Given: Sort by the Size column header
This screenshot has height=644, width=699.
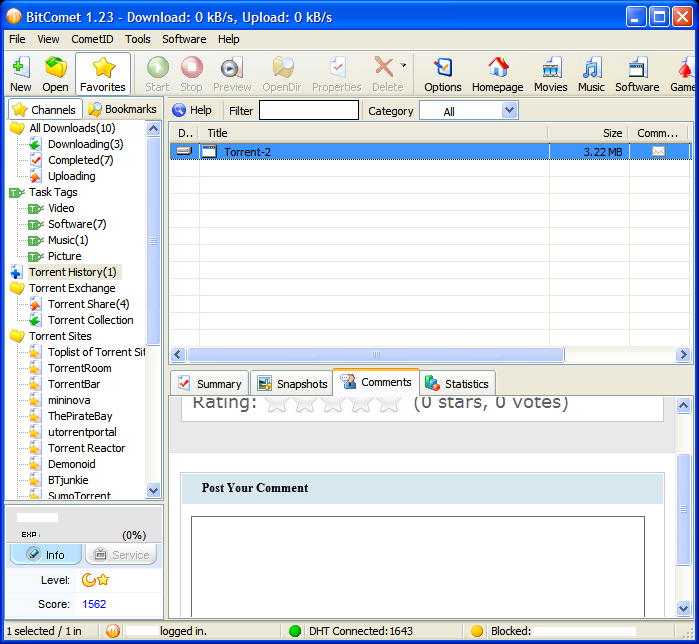Looking at the screenshot, I should pos(588,133).
